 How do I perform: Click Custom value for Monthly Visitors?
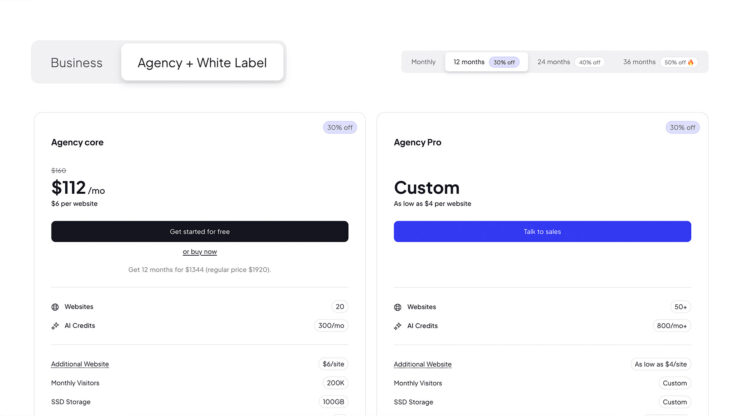[x=675, y=383]
